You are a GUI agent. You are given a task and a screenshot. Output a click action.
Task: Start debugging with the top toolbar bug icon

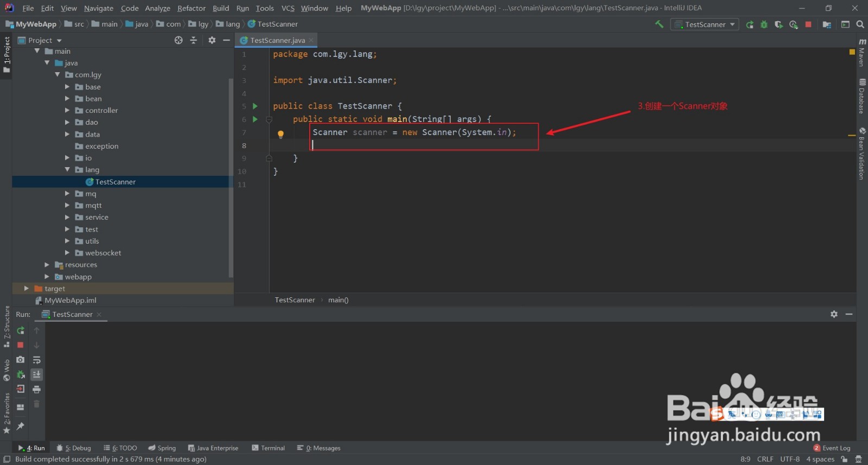[764, 24]
